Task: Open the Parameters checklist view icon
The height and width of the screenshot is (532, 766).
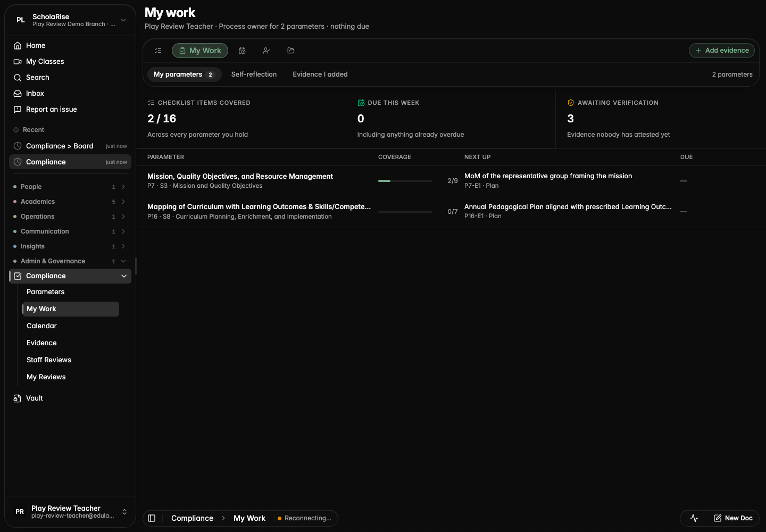Action: coord(158,51)
